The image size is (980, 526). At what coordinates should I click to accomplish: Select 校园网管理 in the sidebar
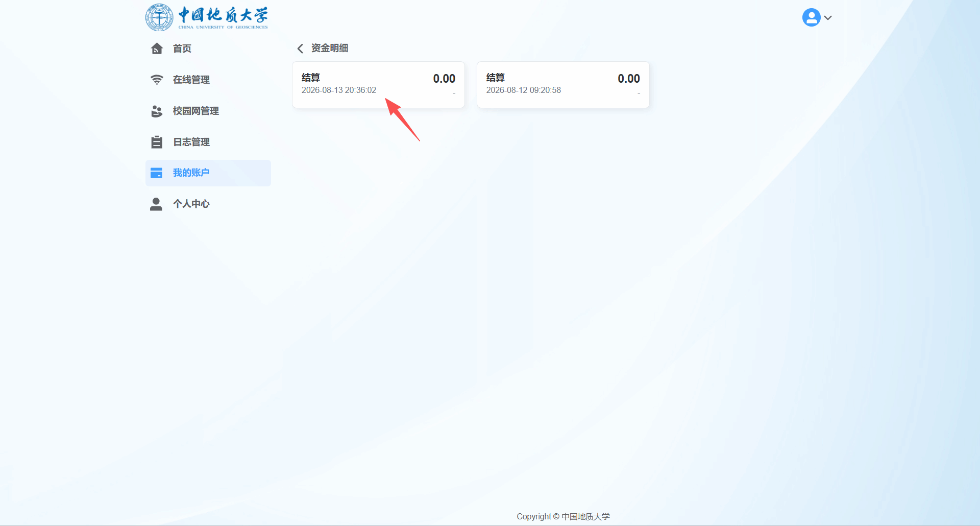tap(208, 111)
